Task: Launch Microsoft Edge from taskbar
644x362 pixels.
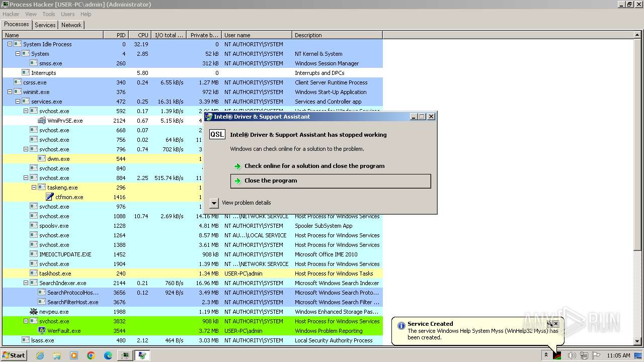Action: coord(108,355)
